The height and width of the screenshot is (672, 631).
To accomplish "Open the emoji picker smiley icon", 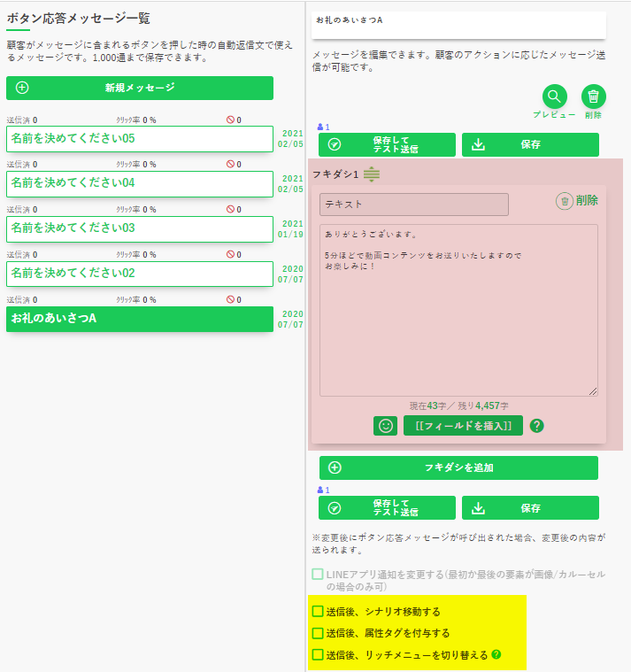I will tap(385, 426).
